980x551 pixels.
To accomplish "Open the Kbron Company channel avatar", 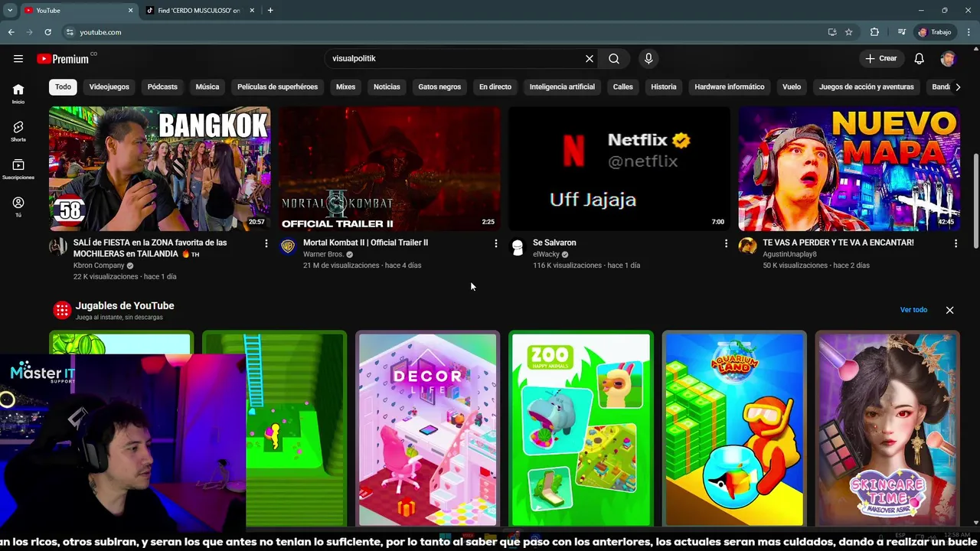I will click(x=58, y=246).
